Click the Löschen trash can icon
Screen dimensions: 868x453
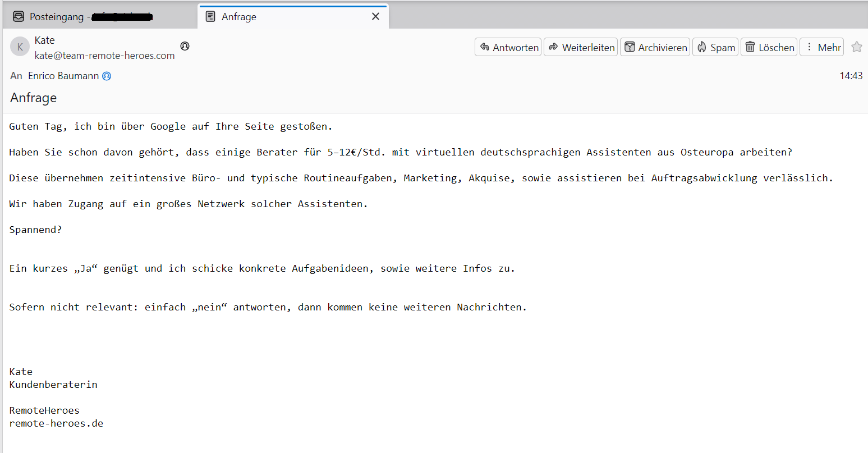coord(750,47)
